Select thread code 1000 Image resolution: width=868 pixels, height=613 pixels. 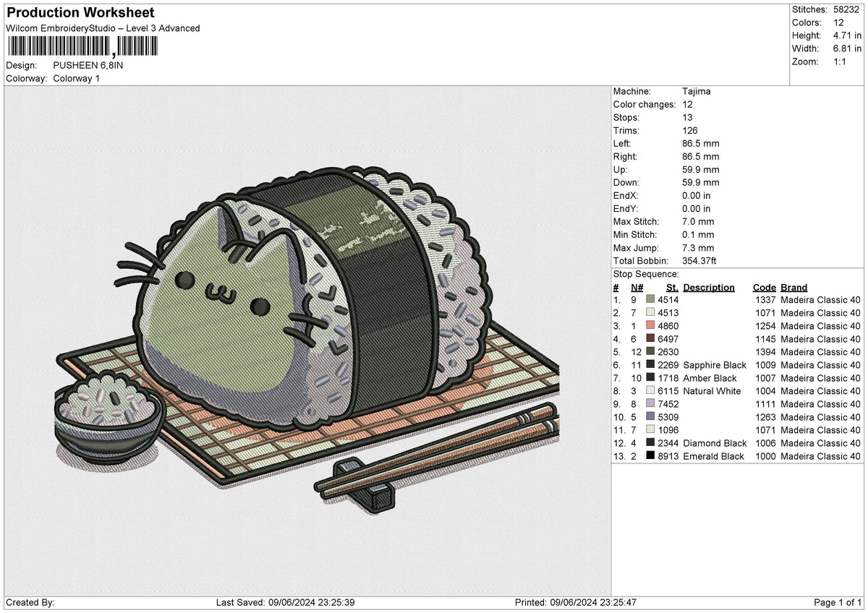[x=765, y=456]
